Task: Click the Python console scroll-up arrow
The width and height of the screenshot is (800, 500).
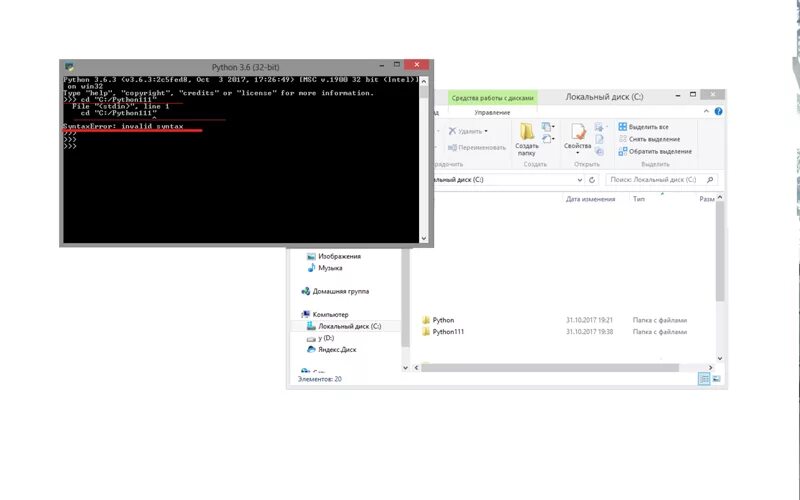Action: click(423, 82)
